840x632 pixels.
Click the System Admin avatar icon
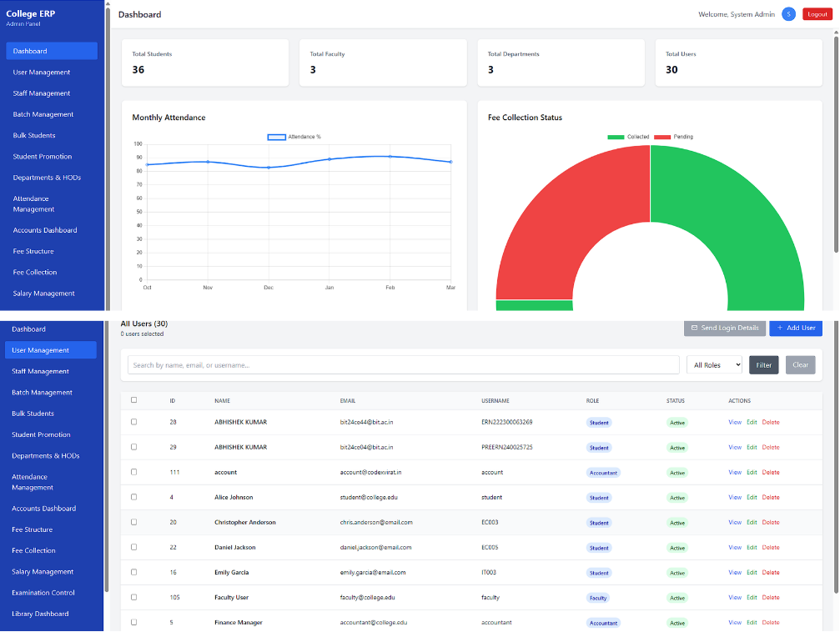point(788,14)
